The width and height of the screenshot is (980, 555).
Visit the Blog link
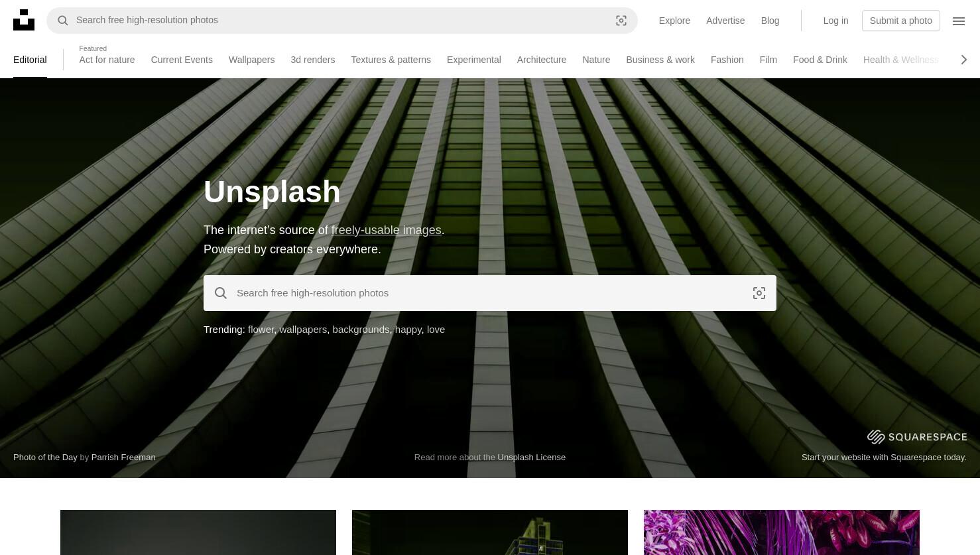pyautogui.click(x=770, y=21)
